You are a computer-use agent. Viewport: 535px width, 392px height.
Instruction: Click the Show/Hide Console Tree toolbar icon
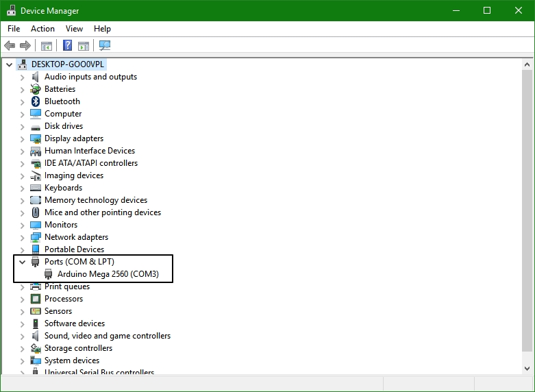click(47, 46)
